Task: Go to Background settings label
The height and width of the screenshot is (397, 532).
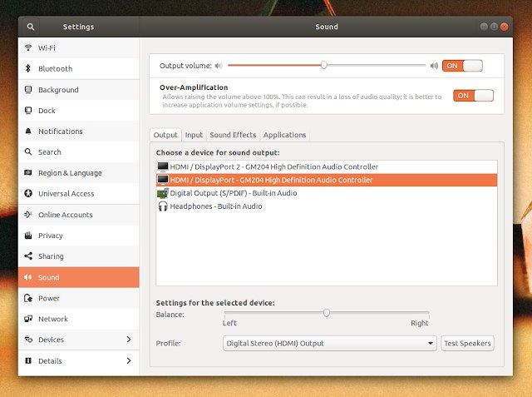Action: pyautogui.click(x=58, y=90)
